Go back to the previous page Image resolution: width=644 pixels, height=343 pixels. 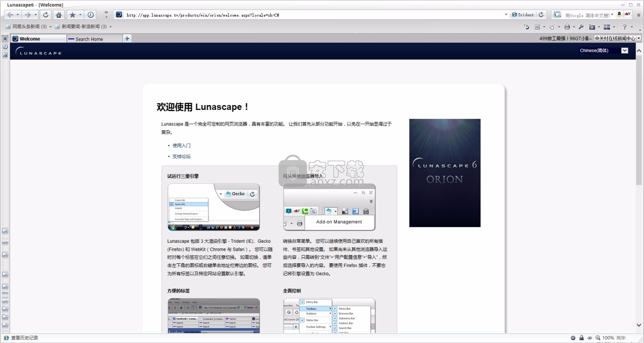point(10,15)
